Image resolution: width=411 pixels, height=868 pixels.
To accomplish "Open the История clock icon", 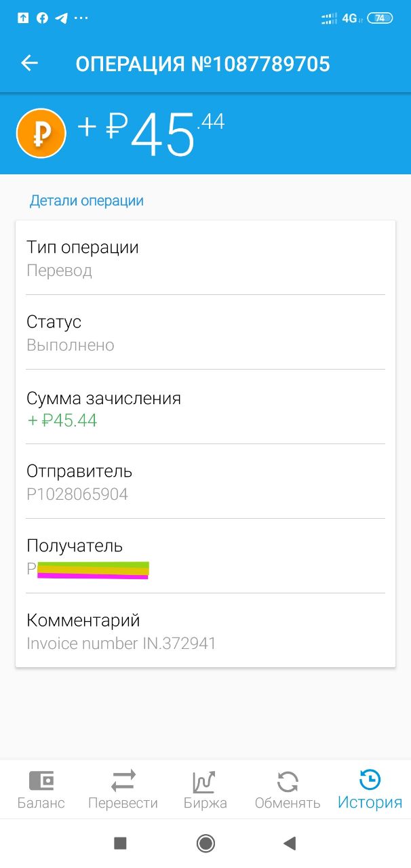I will (370, 781).
